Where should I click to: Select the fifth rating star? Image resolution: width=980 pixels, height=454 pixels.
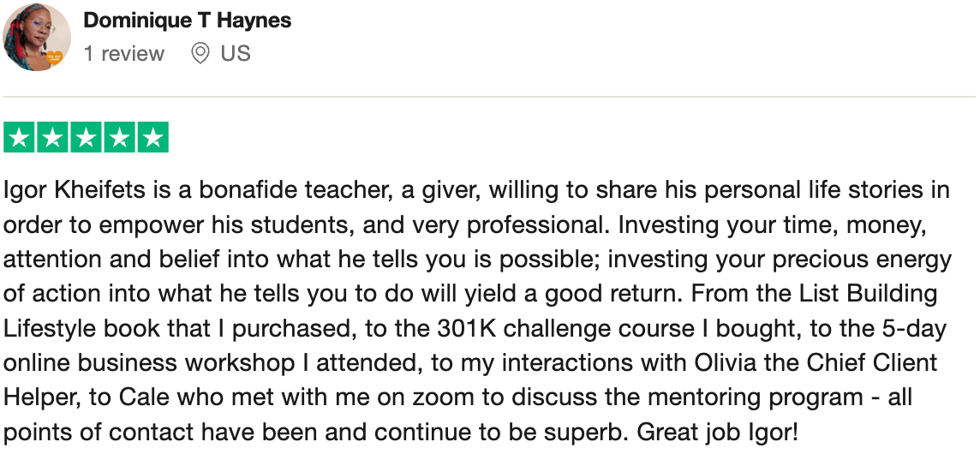pos(152,138)
